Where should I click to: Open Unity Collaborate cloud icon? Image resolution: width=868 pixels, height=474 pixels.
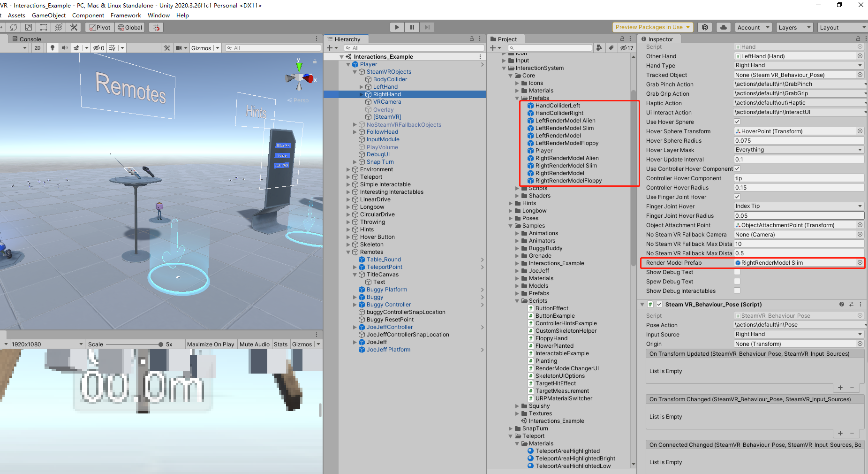(723, 27)
